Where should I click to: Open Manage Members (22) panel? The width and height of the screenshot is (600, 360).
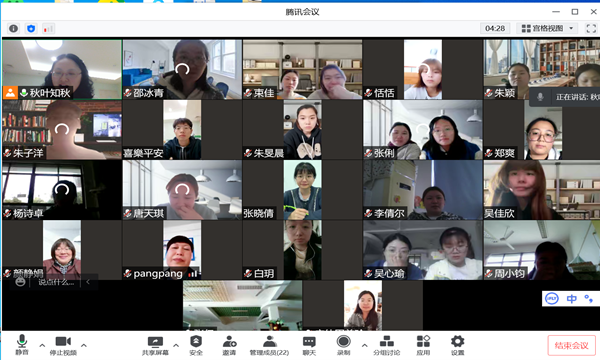pos(269,345)
